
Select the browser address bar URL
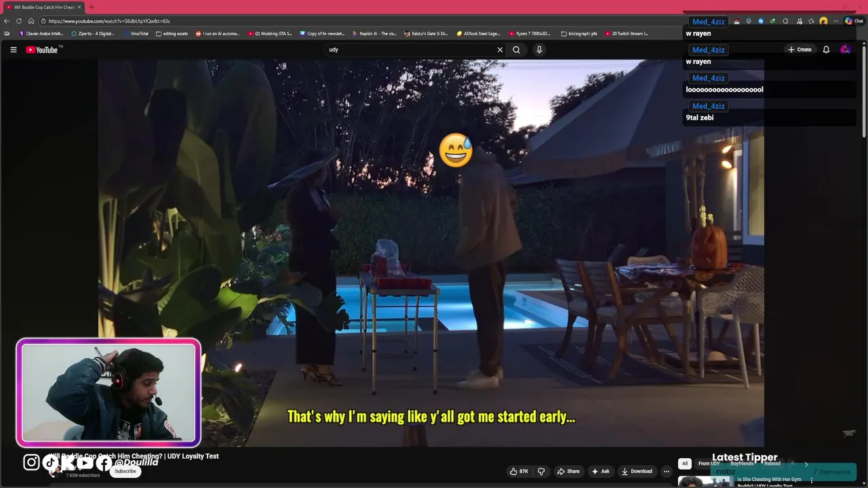click(x=108, y=21)
